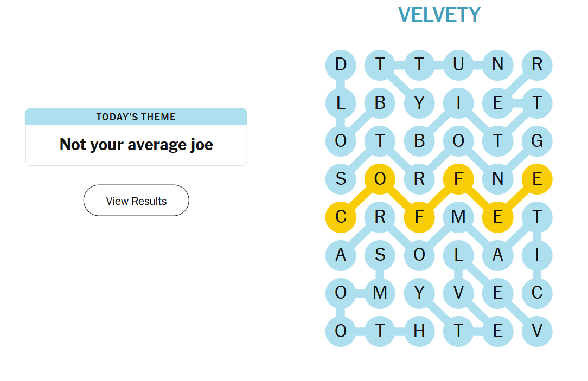Click the yellow highlighted letter C
This screenshot has width=588, height=381.
341,217
